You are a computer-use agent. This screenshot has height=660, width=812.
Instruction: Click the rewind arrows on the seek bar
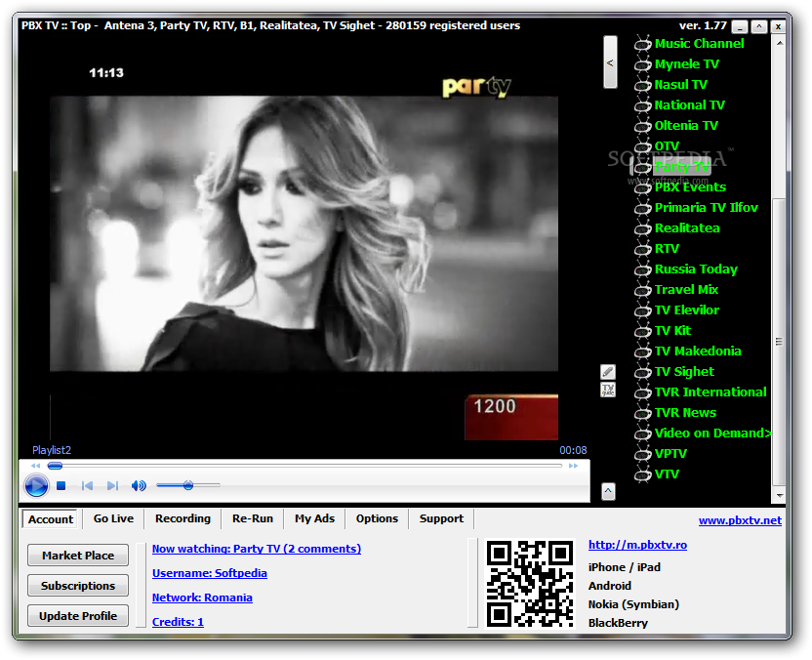33,466
